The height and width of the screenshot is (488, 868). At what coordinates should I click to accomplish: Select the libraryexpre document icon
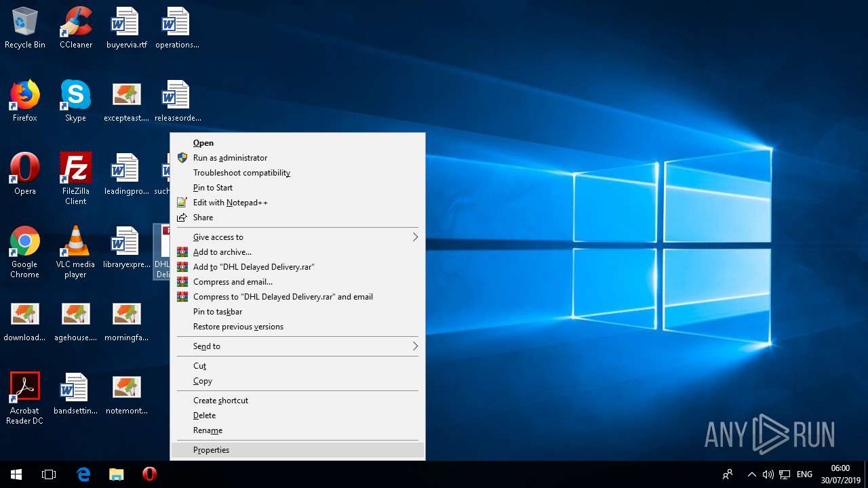[x=126, y=247]
